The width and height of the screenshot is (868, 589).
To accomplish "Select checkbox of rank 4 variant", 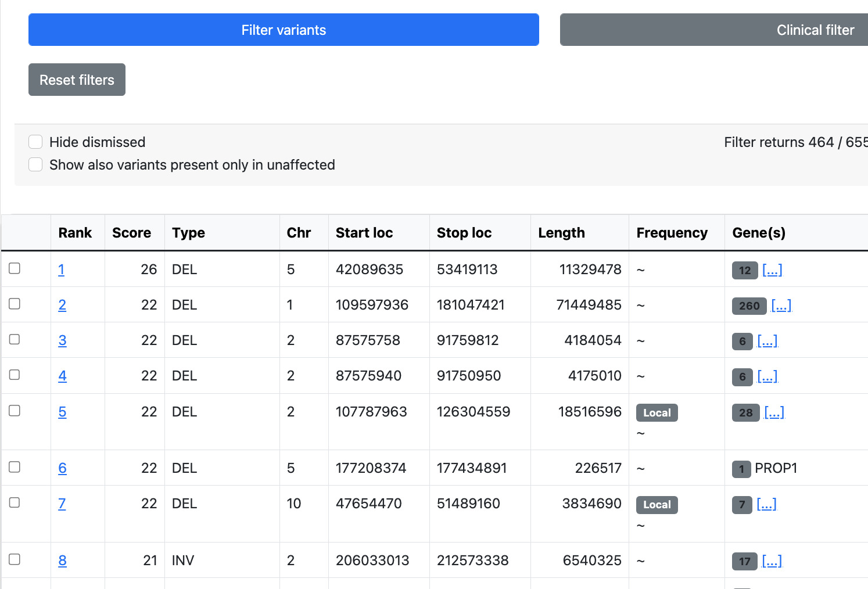I will point(15,374).
